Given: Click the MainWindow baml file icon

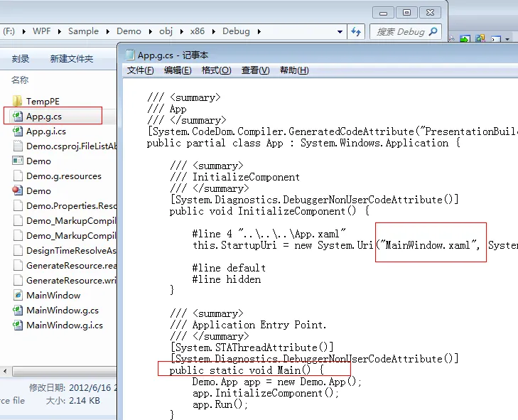Looking at the screenshot, I should click(18, 295).
